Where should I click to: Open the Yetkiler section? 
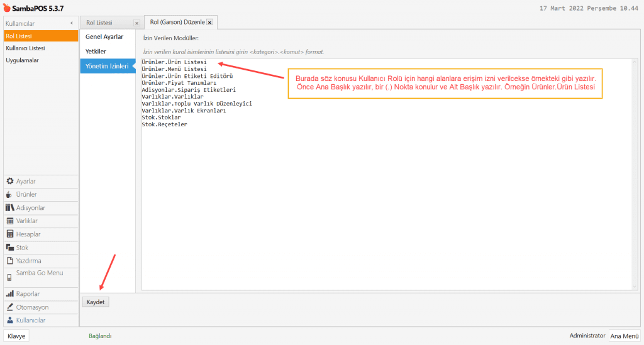pos(108,52)
